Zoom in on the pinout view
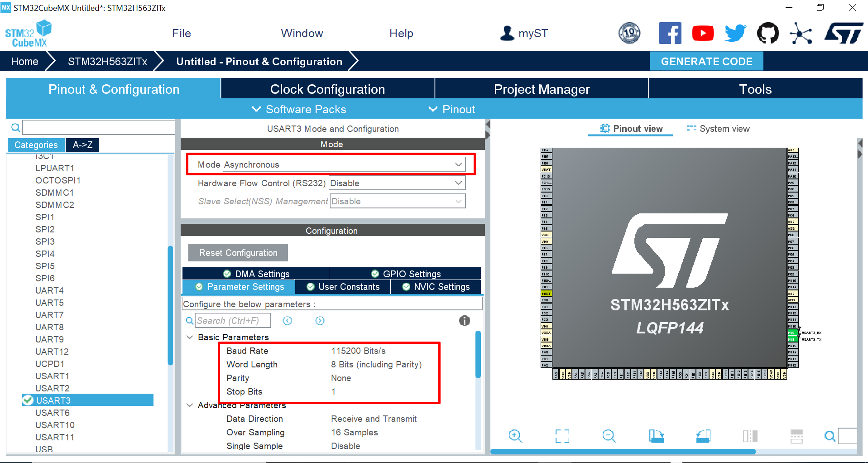 pos(516,436)
